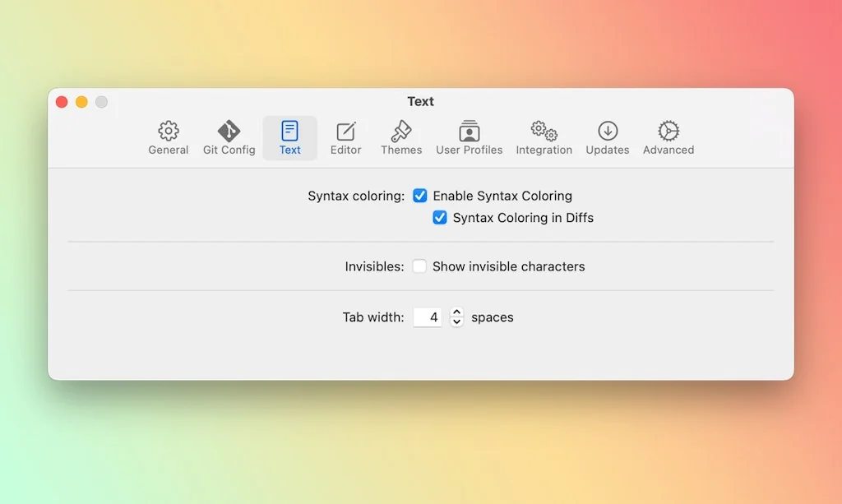The height and width of the screenshot is (504, 842).
Task: Open the Editor preferences icon
Action: (x=345, y=130)
